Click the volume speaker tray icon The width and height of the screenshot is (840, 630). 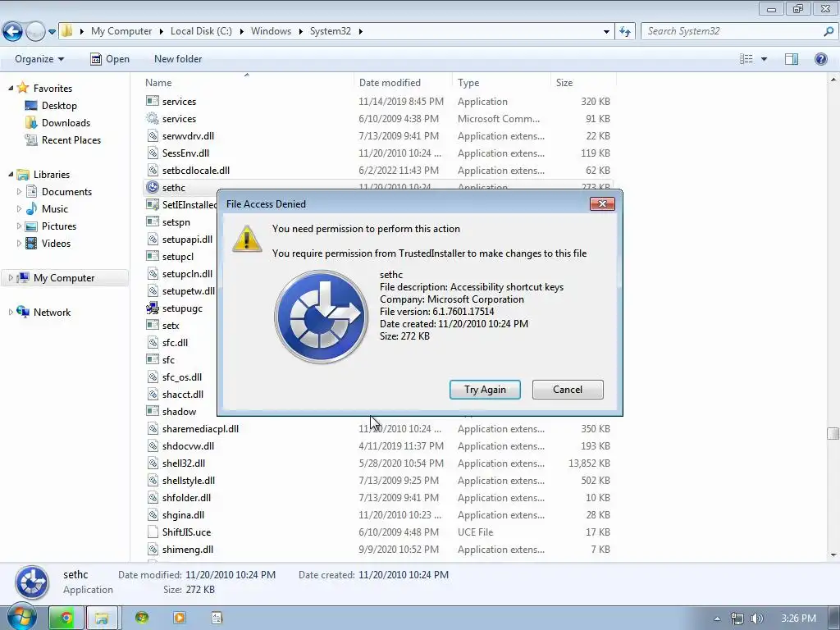(756, 619)
